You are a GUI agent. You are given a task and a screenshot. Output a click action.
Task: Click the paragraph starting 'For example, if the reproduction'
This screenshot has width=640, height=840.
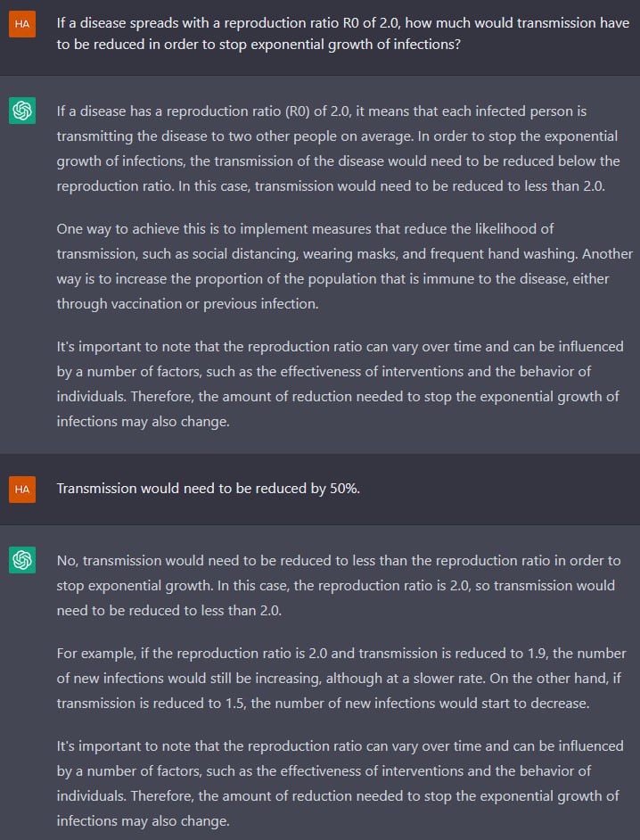click(x=341, y=679)
